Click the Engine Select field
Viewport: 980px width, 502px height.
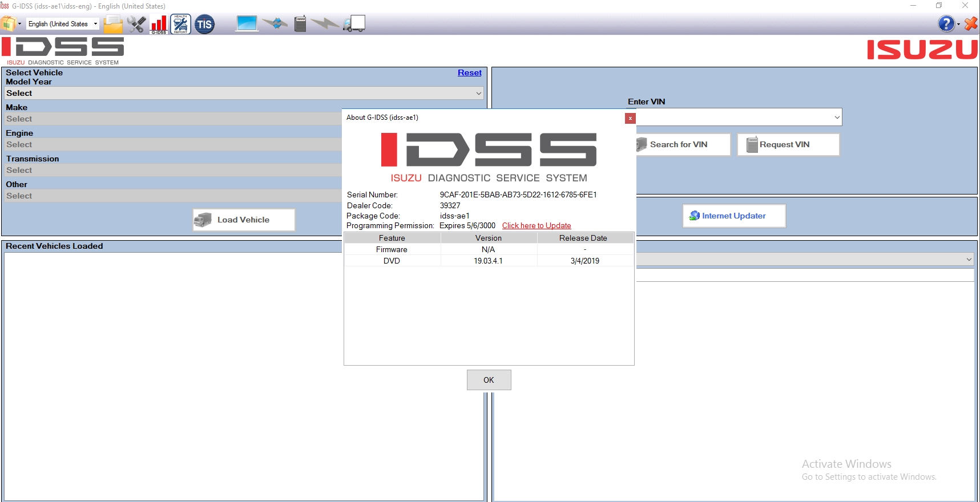[x=172, y=144]
